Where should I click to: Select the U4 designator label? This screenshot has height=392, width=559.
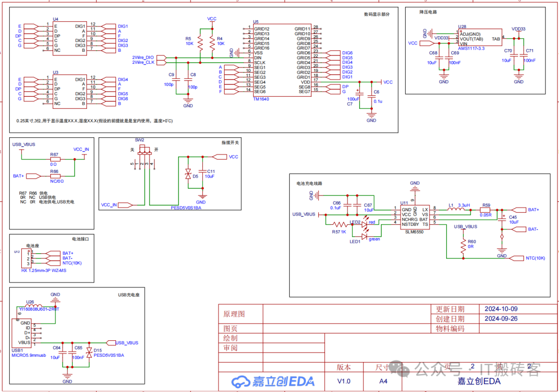55,19
